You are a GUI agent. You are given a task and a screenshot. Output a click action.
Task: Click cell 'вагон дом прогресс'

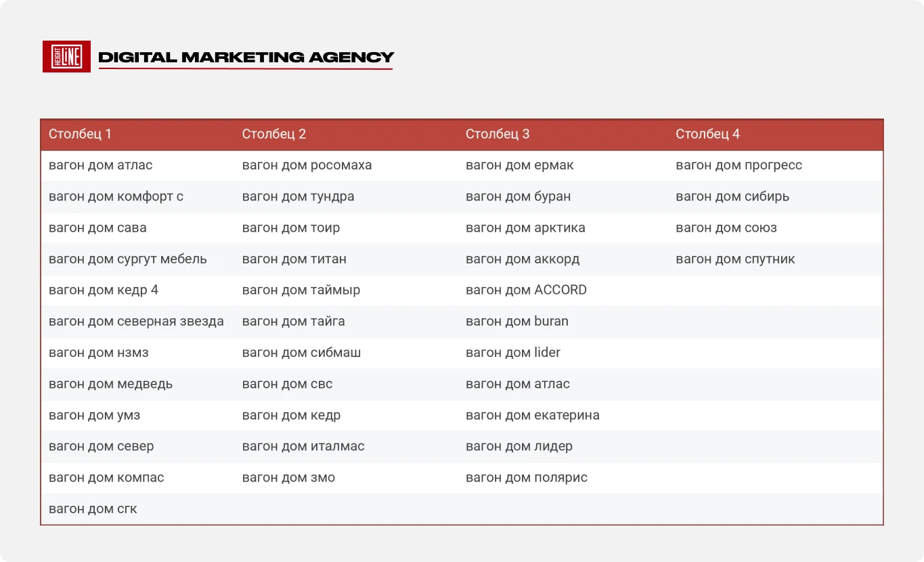(739, 165)
